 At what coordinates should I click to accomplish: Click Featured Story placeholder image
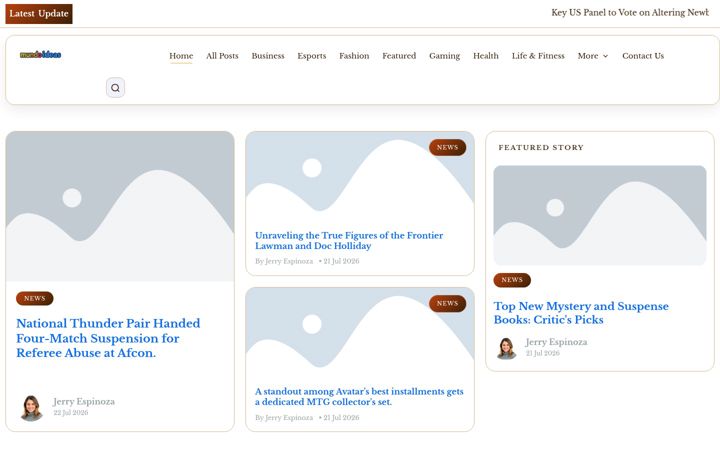click(600, 215)
